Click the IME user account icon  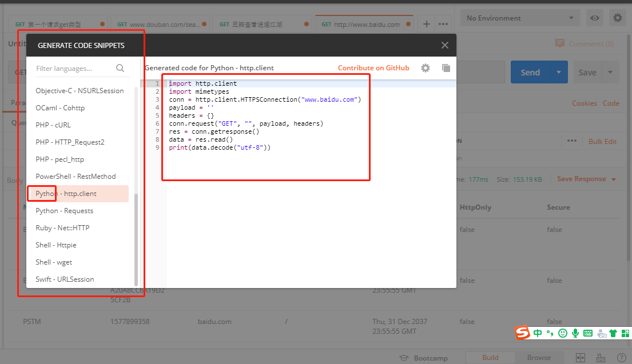tap(601, 333)
